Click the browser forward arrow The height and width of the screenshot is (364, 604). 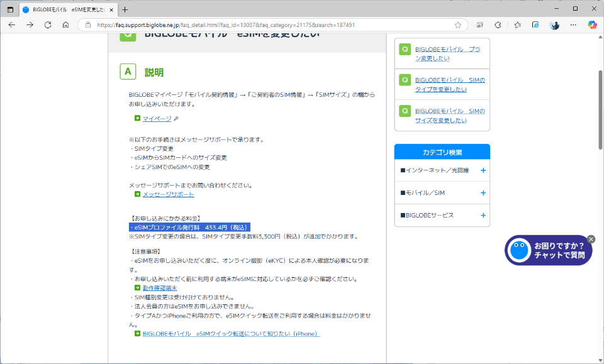coord(30,25)
